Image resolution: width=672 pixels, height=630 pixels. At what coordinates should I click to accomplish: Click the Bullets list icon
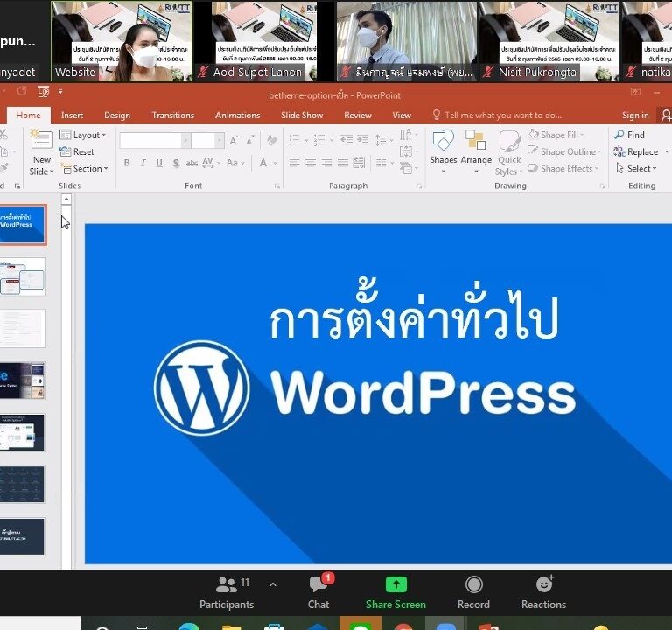click(294, 140)
